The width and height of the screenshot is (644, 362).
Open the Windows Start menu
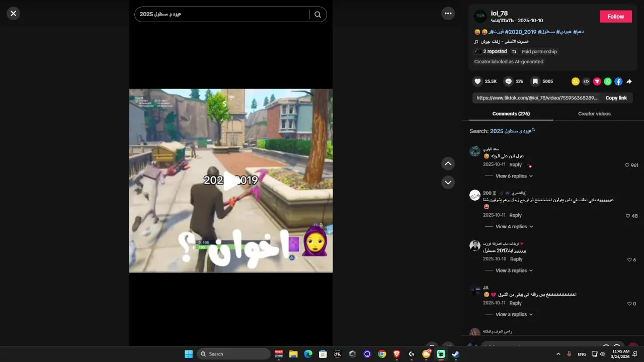click(x=189, y=354)
